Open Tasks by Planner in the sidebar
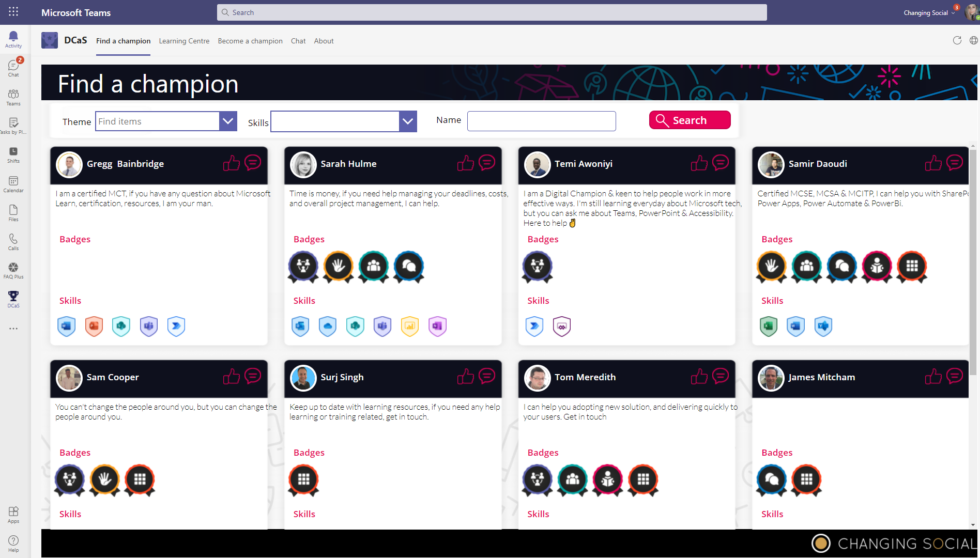Screen dimensions: 980x558 click(13, 126)
